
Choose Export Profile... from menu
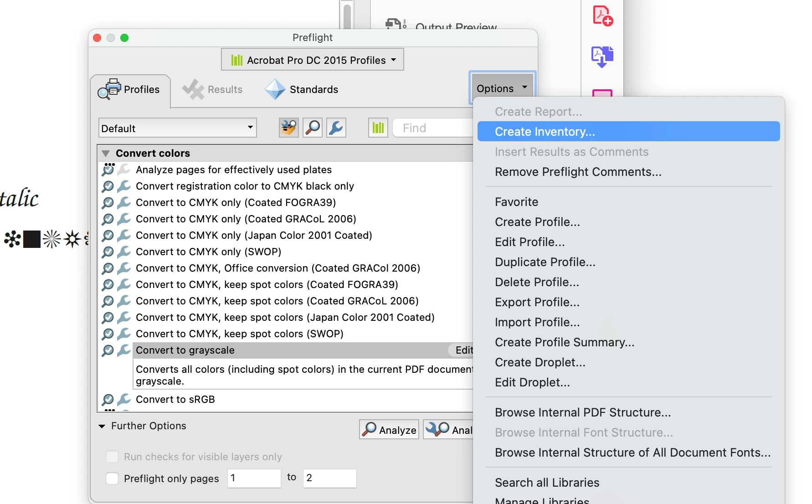tap(628, 302)
